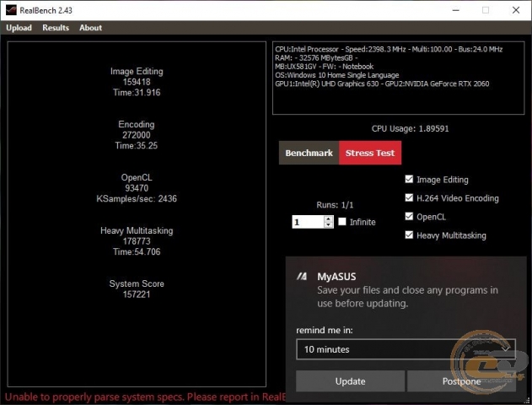Click the red unable to parse warning
This screenshot has height=405, width=532.
point(146,397)
